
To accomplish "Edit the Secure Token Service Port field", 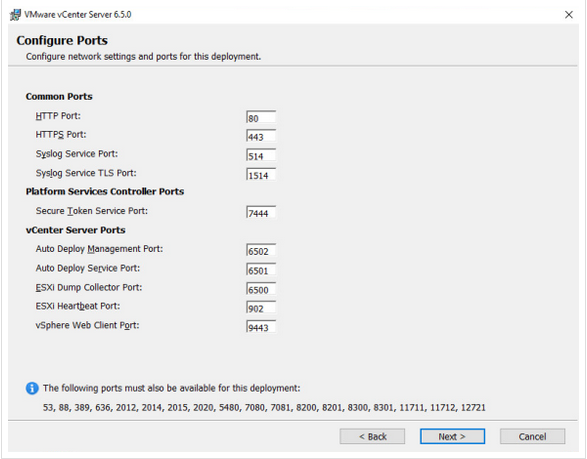I will [x=261, y=213].
